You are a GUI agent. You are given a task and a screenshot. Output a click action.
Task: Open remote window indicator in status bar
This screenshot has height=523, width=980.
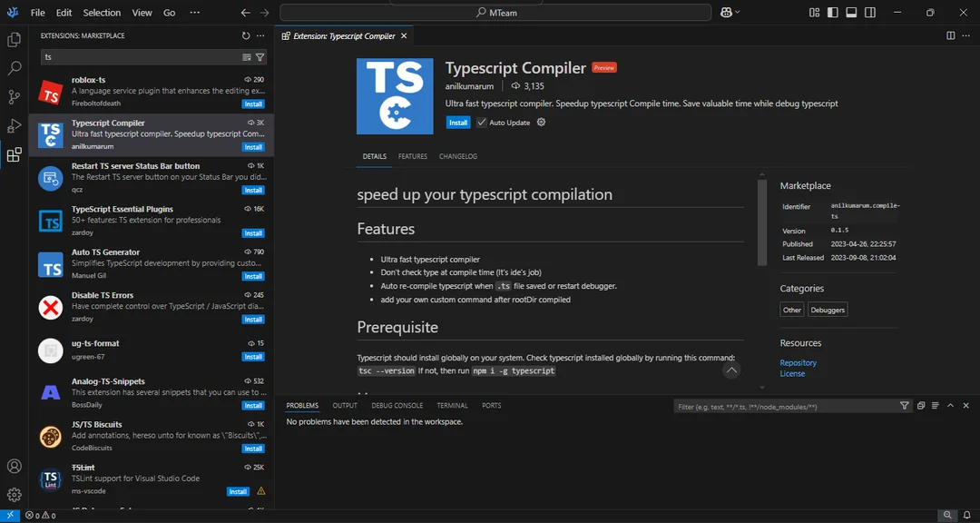9,516
